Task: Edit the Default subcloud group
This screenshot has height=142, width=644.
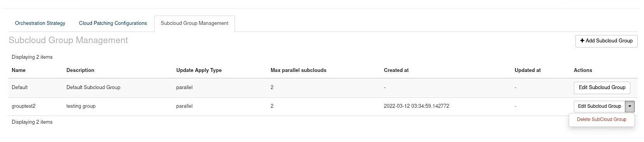Action: (602, 88)
